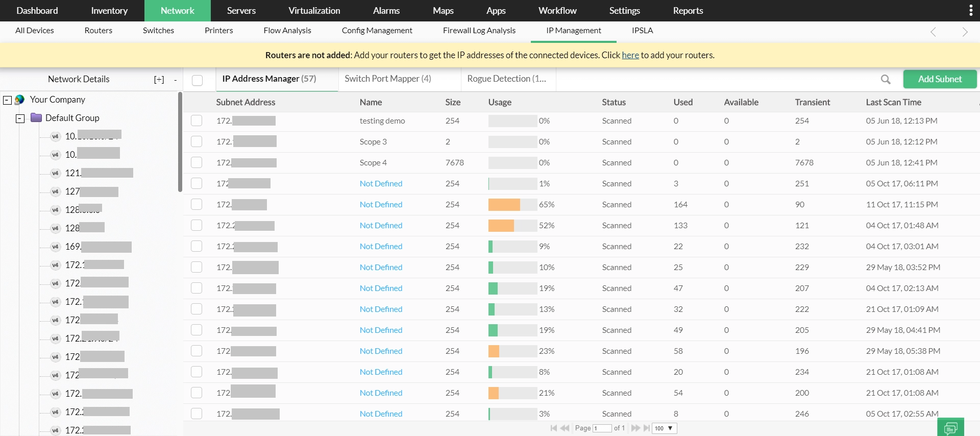Click the 52% usage bar
The height and width of the screenshot is (436, 980).
tap(512, 226)
